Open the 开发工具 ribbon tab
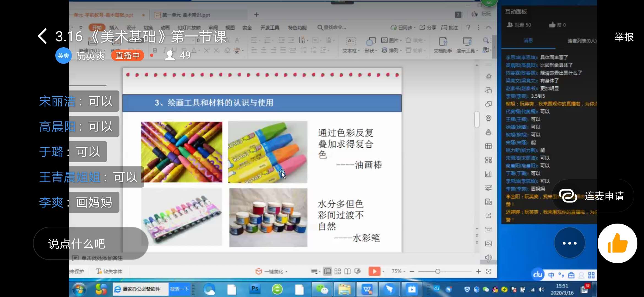644x297 pixels. pyautogui.click(x=270, y=28)
